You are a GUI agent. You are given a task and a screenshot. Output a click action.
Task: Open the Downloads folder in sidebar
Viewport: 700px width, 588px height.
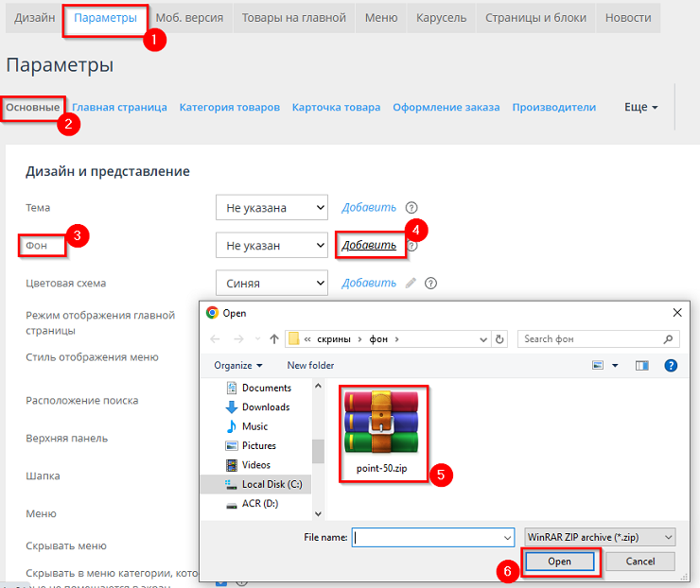tap(265, 406)
